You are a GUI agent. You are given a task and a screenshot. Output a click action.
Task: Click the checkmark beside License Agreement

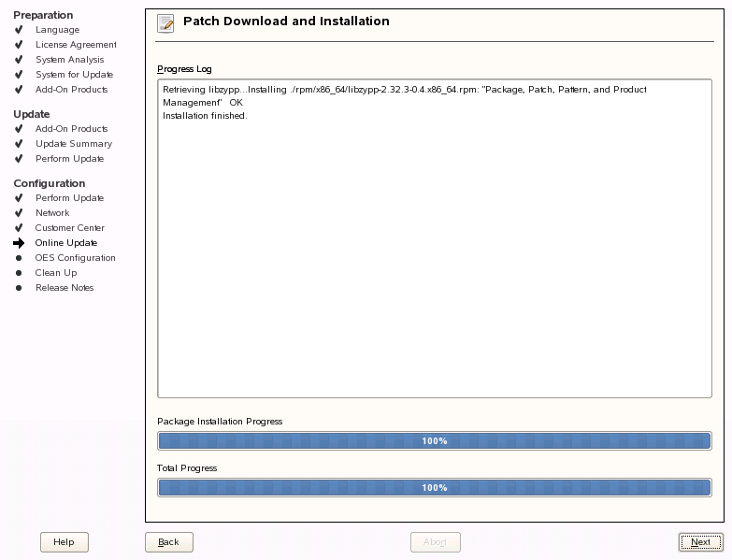coord(19,45)
